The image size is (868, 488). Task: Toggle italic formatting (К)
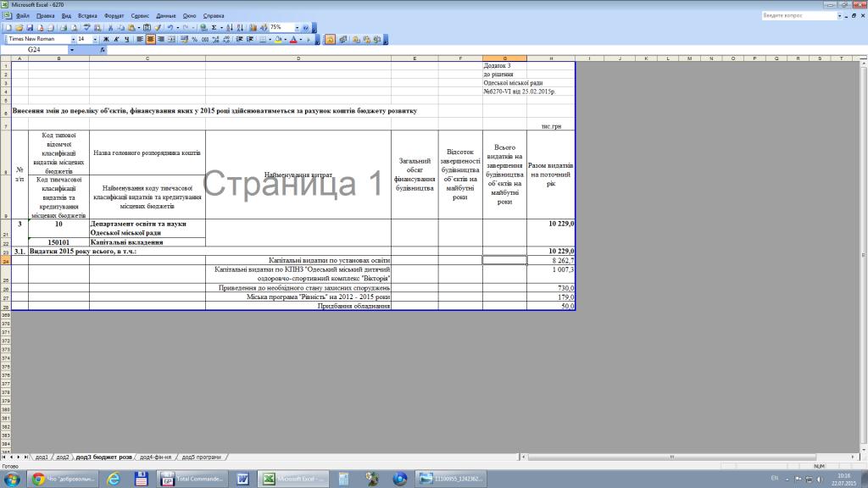pyautogui.click(x=116, y=39)
